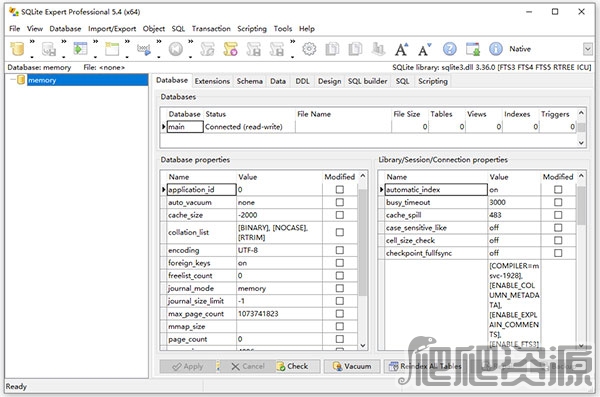Image resolution: width=600 pixels, height=397 pixels.
Task: Toggle the Modified checkbox for auto_vacuum
Action: [339, 202]
